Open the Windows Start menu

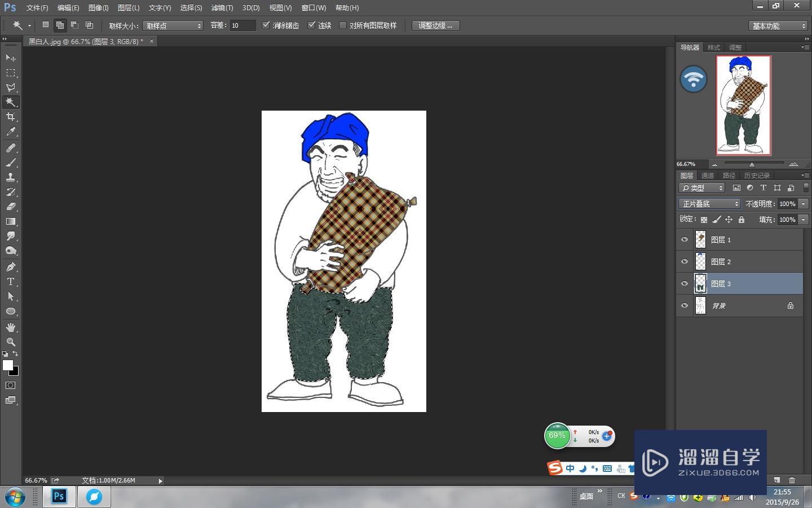(15, 497)
